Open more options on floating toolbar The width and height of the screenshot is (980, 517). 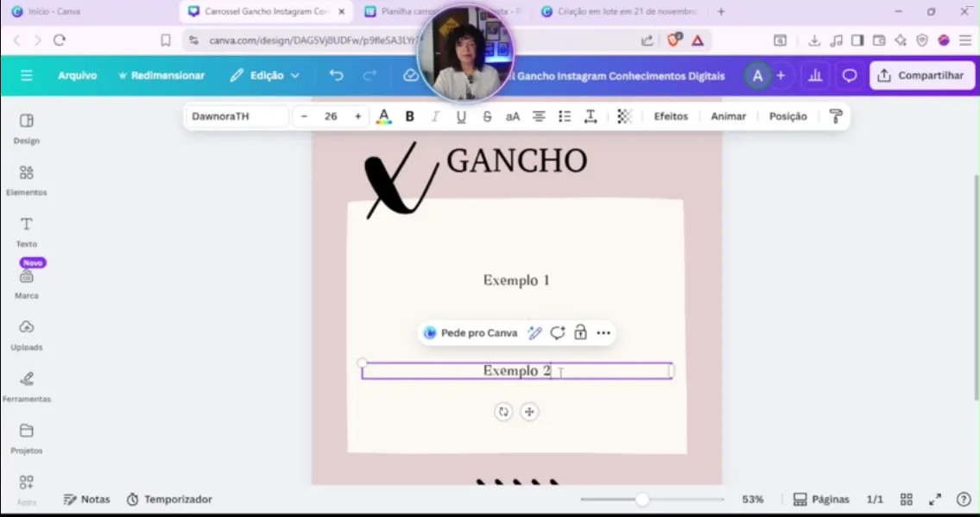[x=604, y=333]
